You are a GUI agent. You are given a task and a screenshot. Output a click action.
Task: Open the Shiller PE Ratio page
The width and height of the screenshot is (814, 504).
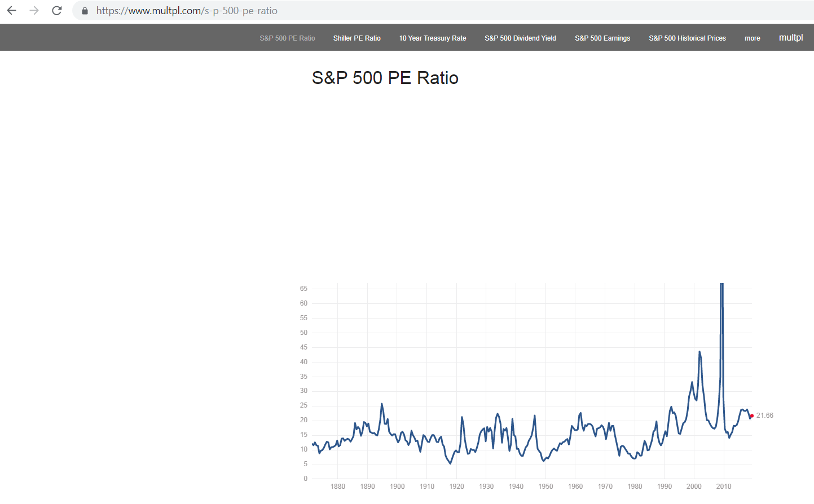point(357,38)
